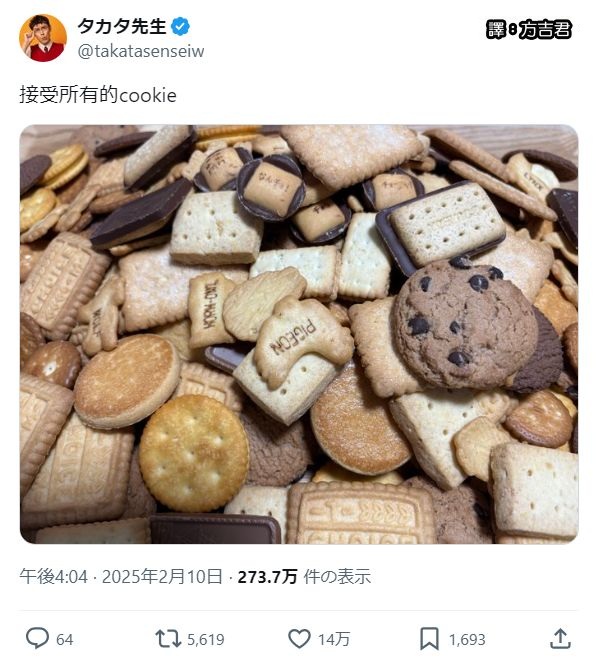Click the like count 14万
598x667 pixels.
[x=334, y=639]
